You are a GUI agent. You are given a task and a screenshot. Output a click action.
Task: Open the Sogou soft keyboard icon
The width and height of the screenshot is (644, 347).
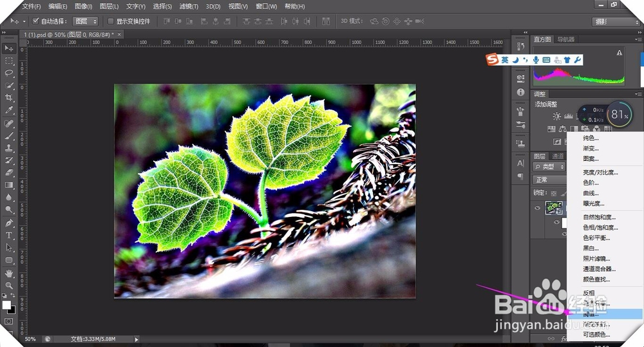(x=546, y=60)
